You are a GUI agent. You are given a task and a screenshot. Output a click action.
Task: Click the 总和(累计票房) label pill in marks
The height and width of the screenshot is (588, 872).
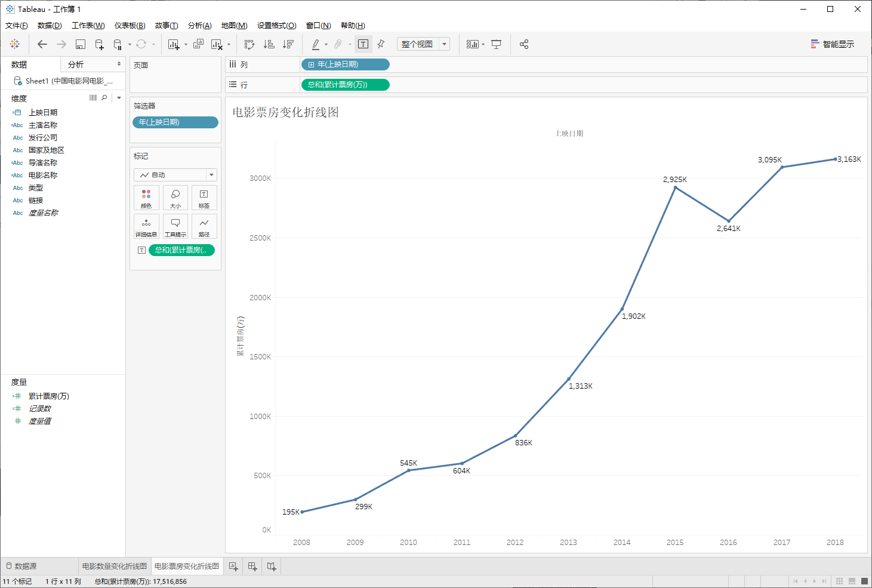(x=181, y=250)
